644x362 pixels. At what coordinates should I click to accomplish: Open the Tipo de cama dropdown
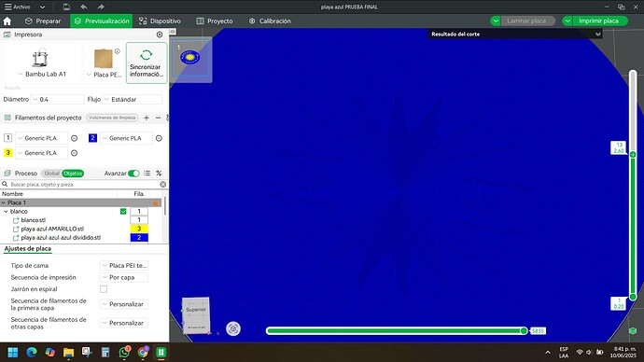pyautogui.click(x=124, y=266)
